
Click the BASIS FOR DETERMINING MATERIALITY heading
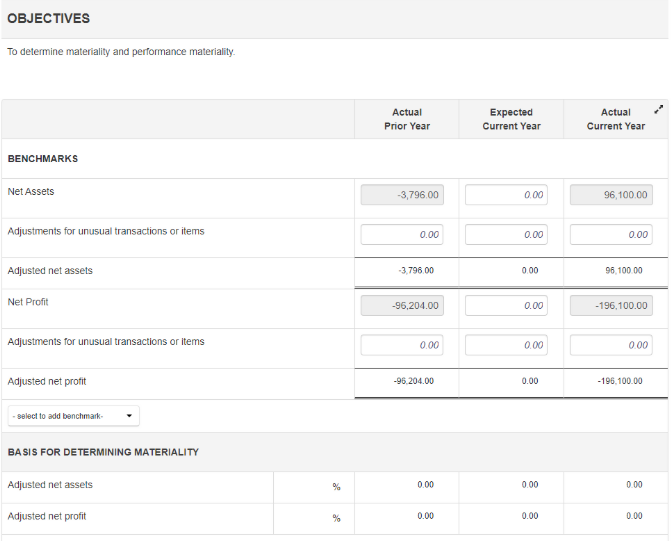103,452
